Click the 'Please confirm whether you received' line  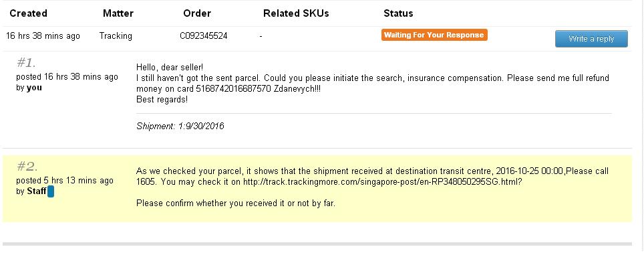[236, 203]
